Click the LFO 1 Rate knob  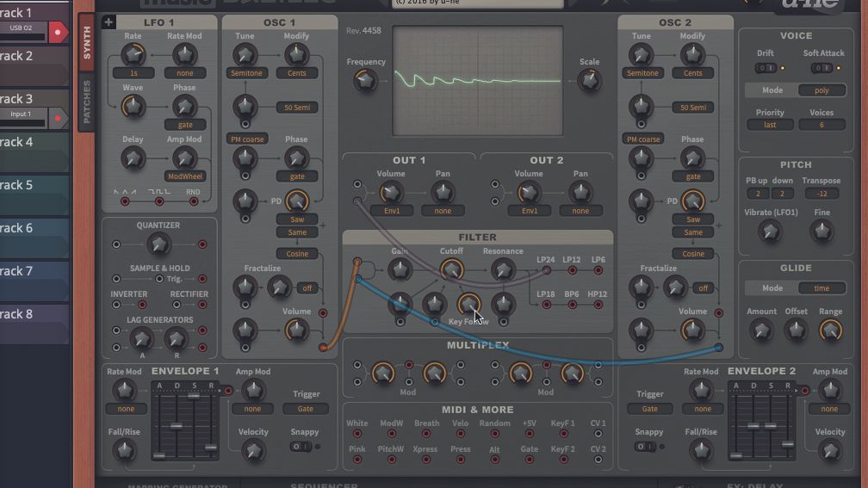(x=133, y=55)
